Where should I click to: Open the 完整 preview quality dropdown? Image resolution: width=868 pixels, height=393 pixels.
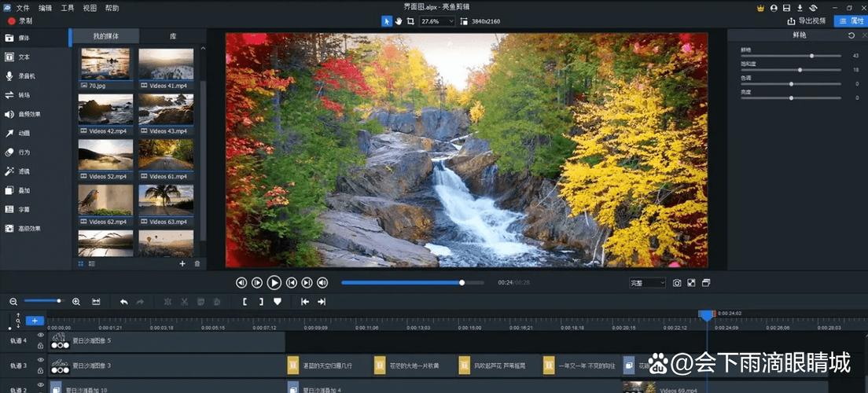(x=648, y=283)
